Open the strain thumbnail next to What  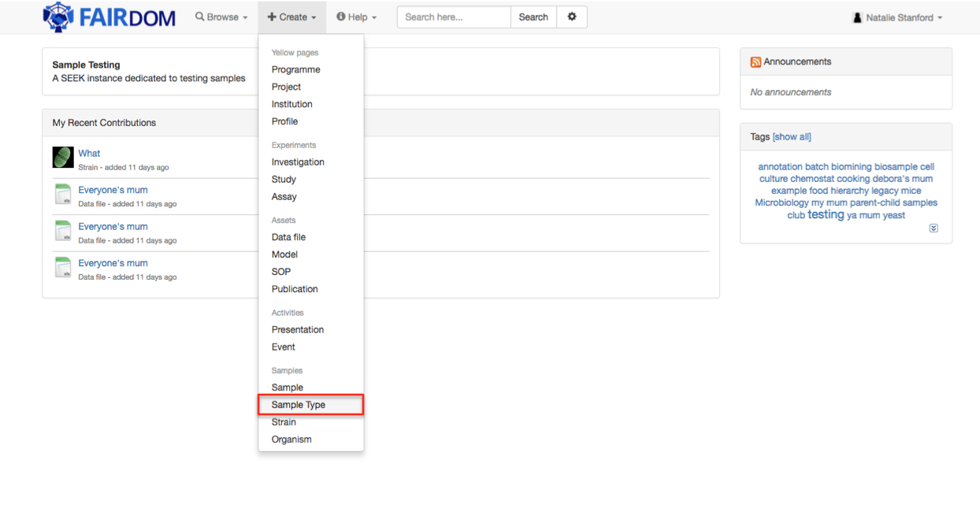pyautogui.click(x=62, y=157)
